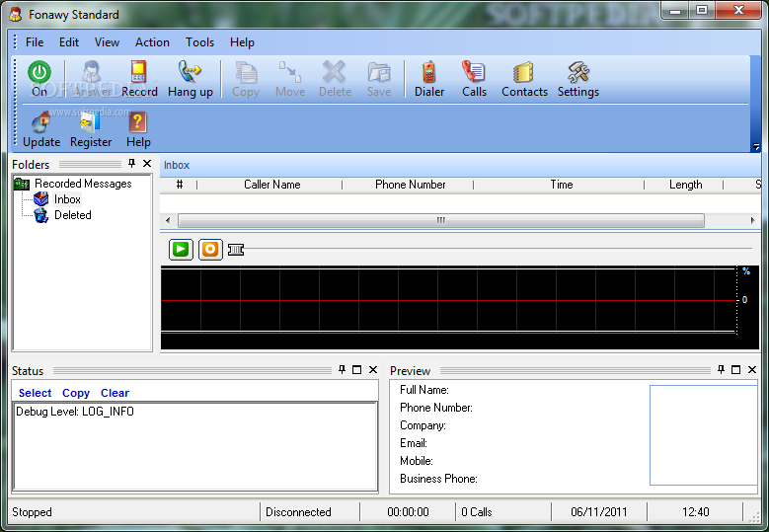Open the Contacts book
This screenshot has width=769, height=532.
(524, 78)
